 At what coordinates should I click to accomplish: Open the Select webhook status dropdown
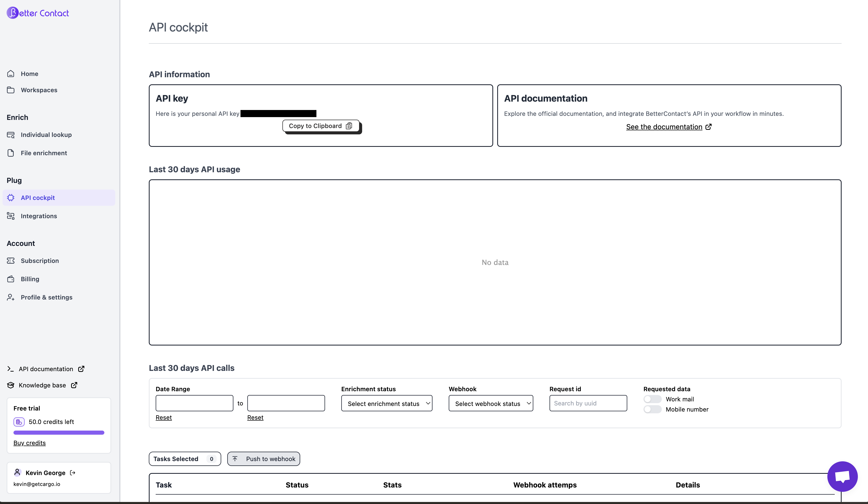(x=491, y=403)
